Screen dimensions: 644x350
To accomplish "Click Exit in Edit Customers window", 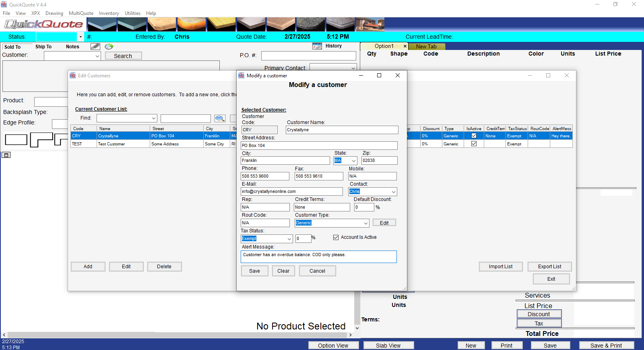I will point(551,279).
